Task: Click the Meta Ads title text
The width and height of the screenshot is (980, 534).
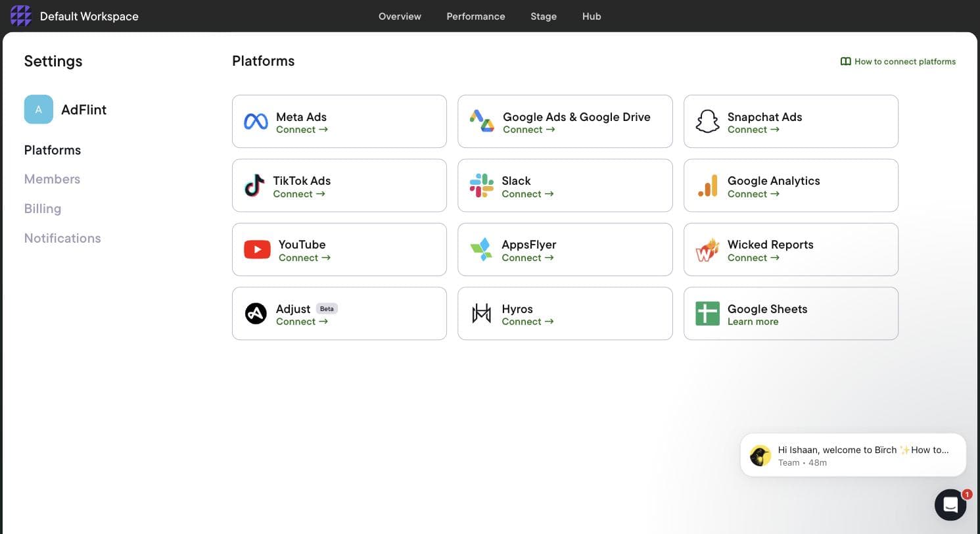Action: (x=301, y=116)
